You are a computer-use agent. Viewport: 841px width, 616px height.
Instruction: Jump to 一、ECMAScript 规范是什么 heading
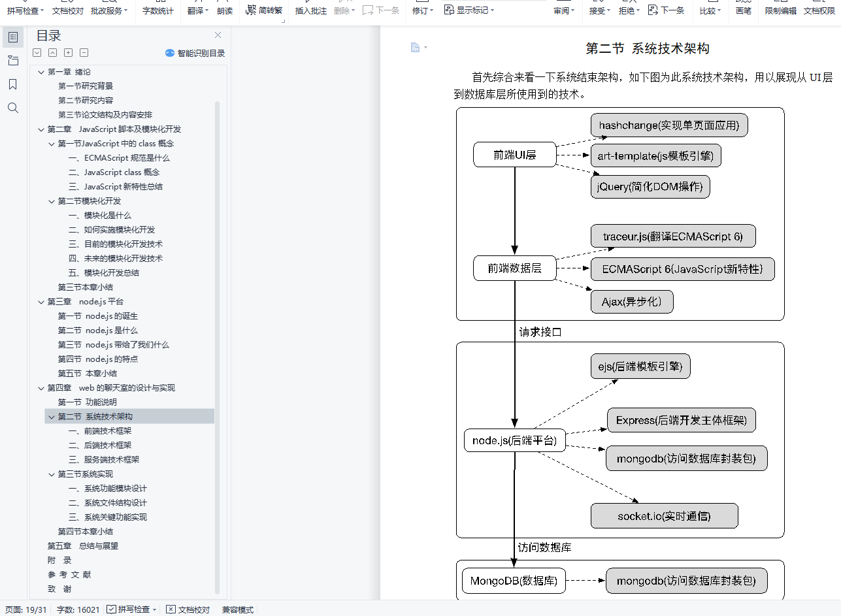[119, 158]
